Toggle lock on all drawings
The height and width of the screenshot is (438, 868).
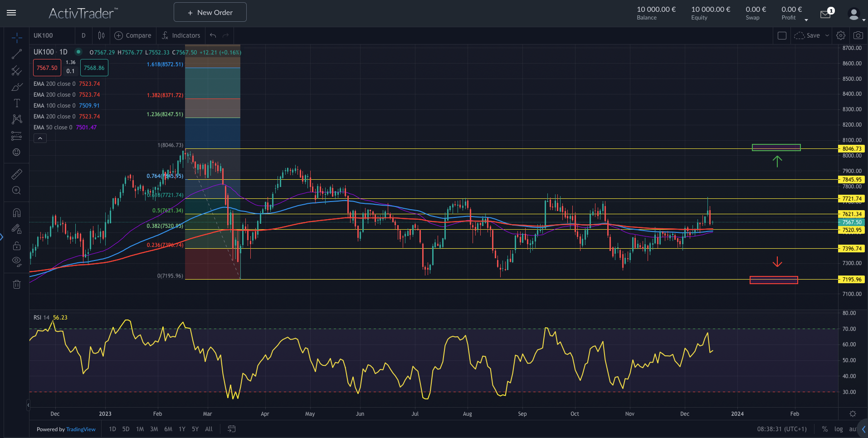click(17, 246)
